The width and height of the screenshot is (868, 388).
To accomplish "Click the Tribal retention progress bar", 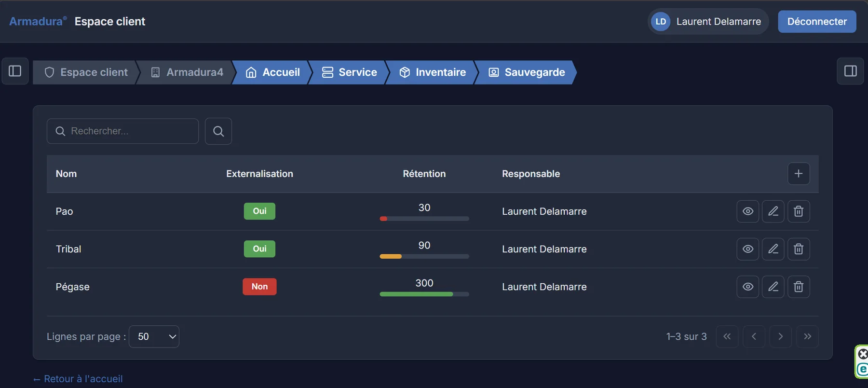I will [x=424, y=256].
